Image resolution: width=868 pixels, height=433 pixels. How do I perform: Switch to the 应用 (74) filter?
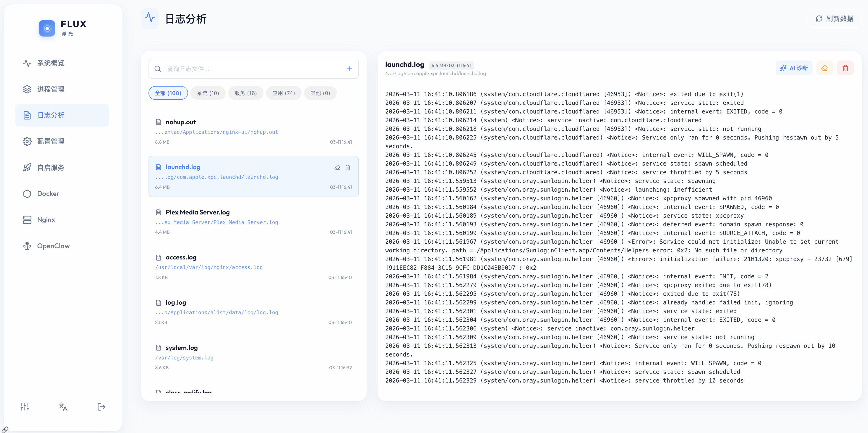283,93
